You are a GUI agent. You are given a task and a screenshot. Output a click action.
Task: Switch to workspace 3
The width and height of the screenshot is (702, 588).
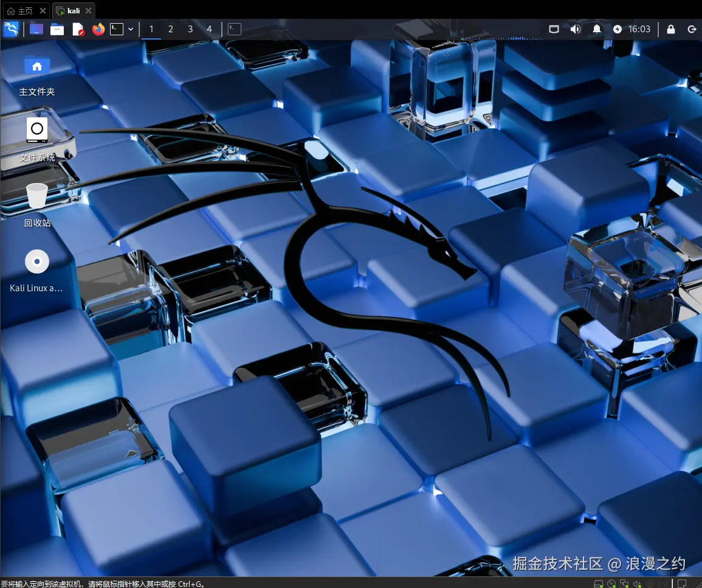[190, 29]
